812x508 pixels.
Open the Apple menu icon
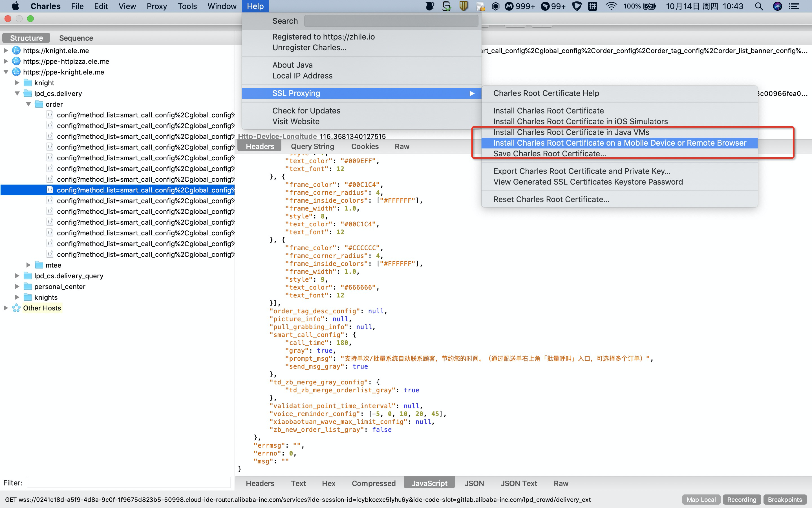point(16,6)
